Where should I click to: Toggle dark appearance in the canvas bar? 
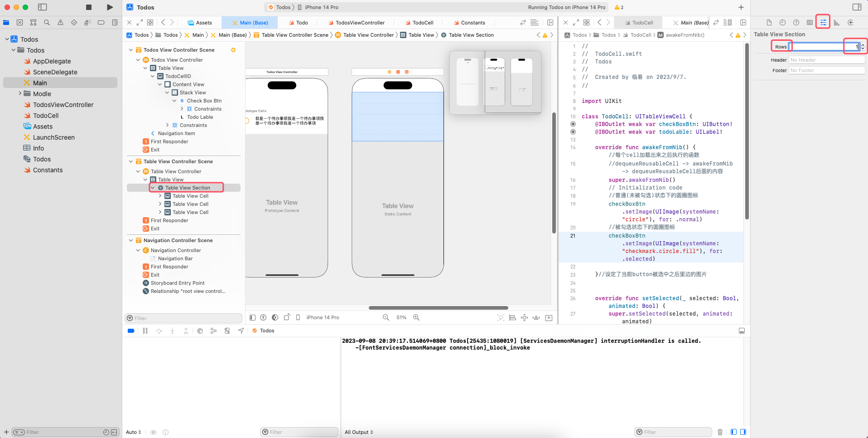click(x=275, y=317)
